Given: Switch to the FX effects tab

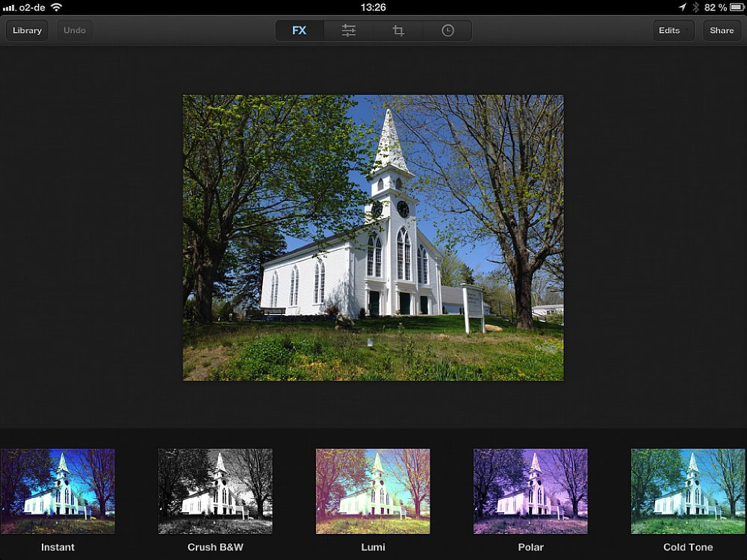Looking at the screenshot, I should point(300,31).
